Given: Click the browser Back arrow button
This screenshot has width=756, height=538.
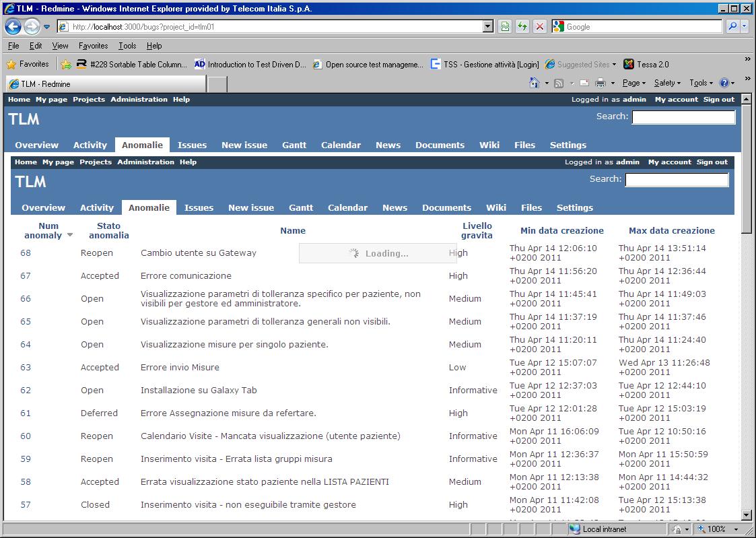Looking at the screenshot, I should click(x=13, y=27).
